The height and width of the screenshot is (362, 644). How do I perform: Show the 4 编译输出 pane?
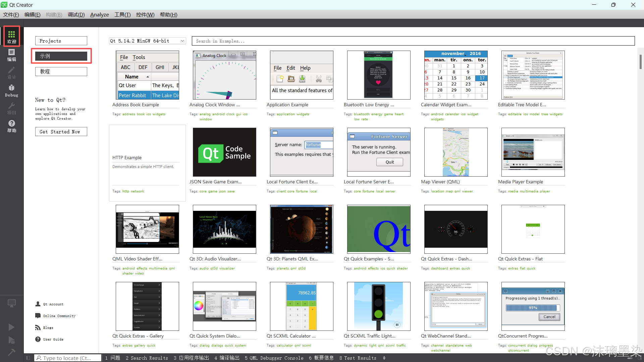[x=227, y=358]
